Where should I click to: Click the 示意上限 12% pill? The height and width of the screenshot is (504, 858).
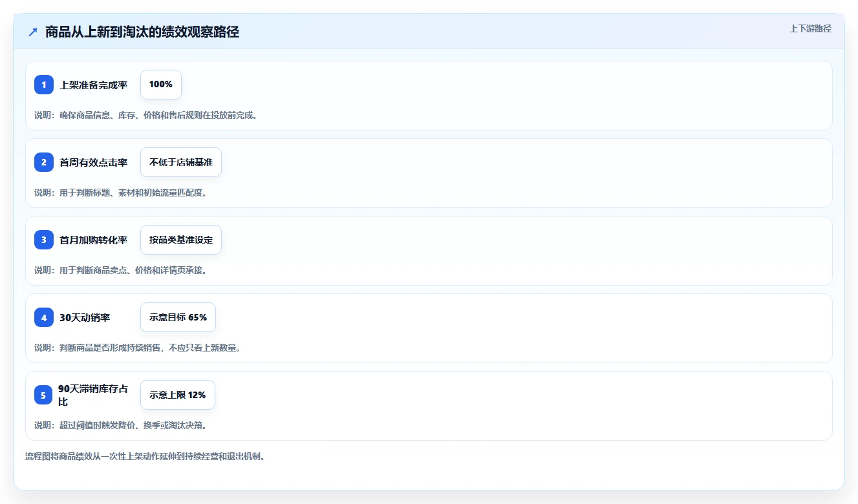tap(178, 395)
